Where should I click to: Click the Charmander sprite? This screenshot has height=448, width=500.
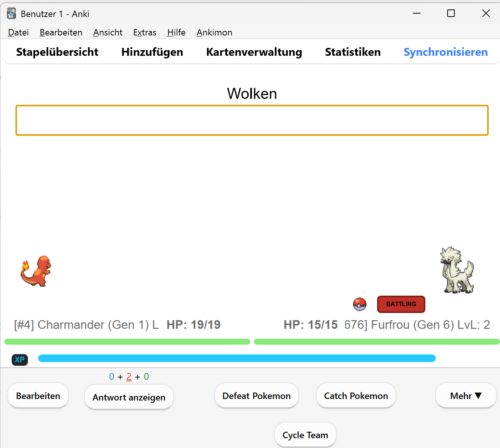pos(36,271)
